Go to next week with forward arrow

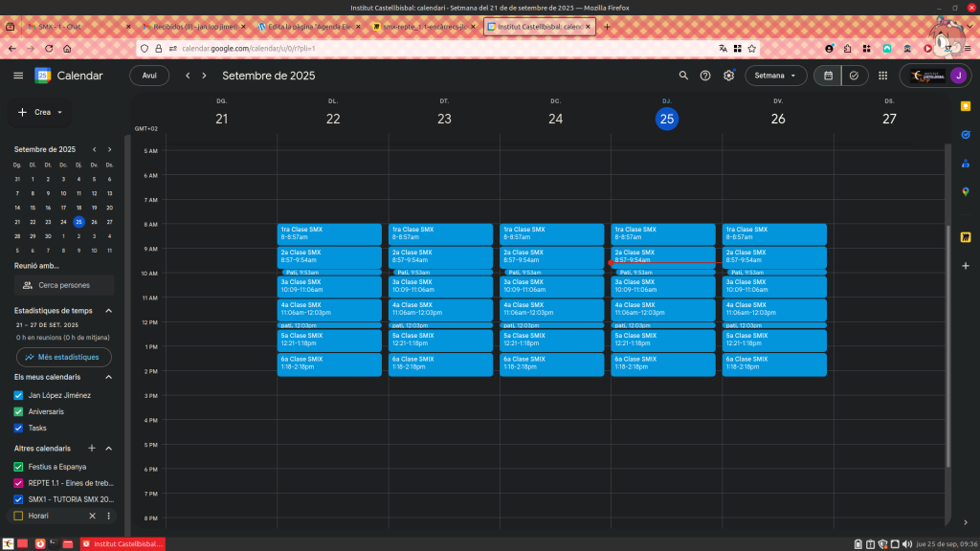205,76
